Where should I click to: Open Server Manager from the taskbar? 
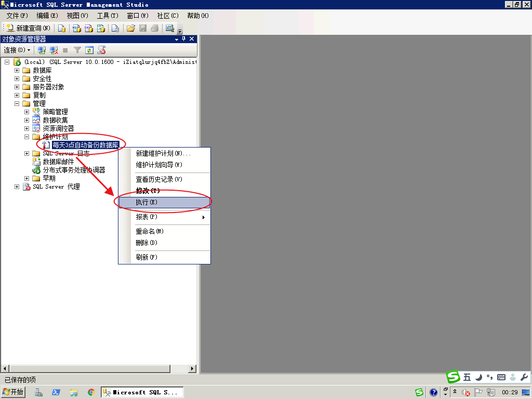click(x=38, y=393)
